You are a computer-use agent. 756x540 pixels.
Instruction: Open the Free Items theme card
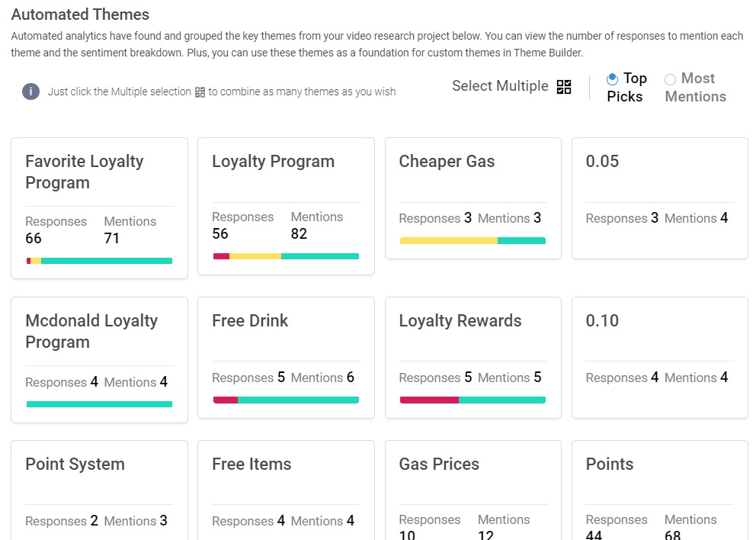(x=286, y=490)
